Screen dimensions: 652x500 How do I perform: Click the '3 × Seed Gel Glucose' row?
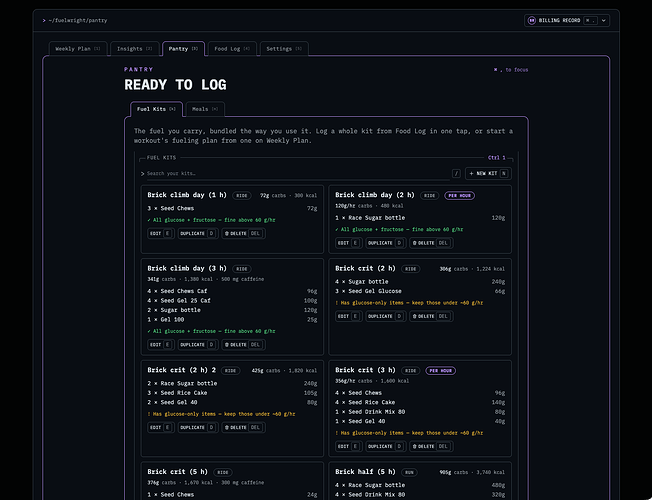(420, 291)
